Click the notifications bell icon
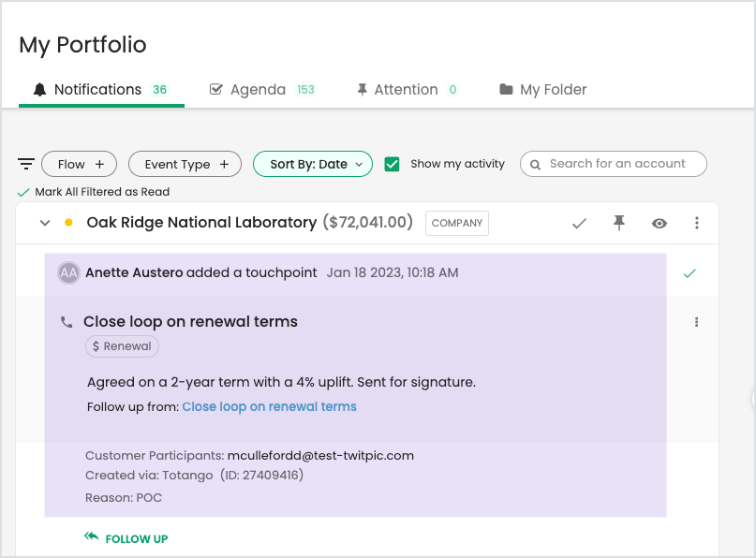756x558 pixels. coord(39,89)
